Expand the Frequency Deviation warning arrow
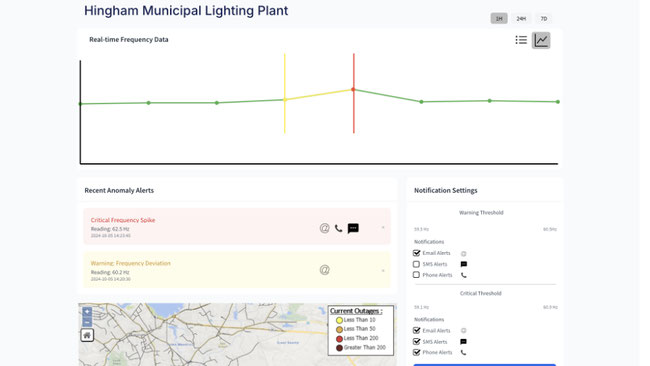The image size is (650, 366). 383,271
